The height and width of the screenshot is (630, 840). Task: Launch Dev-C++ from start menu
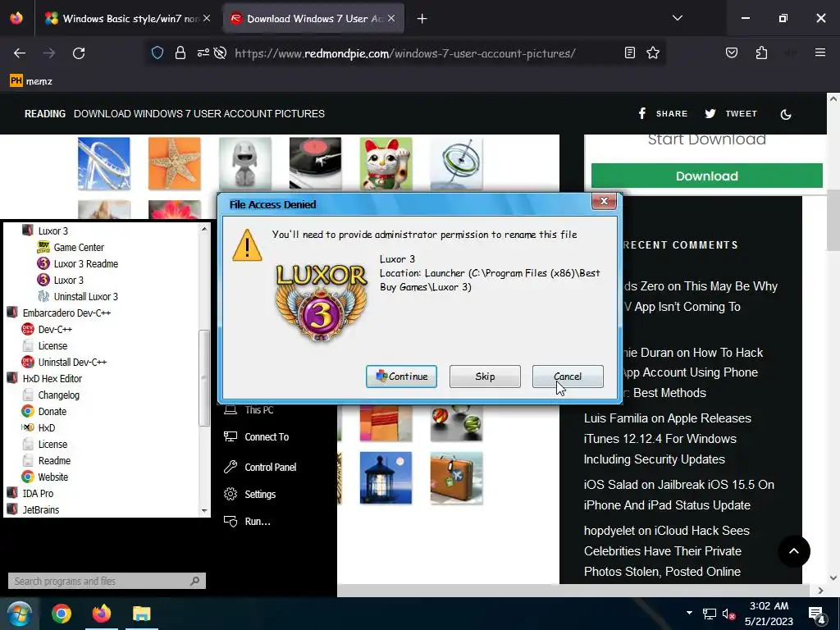pyautogui.click(x=47, y=329)
